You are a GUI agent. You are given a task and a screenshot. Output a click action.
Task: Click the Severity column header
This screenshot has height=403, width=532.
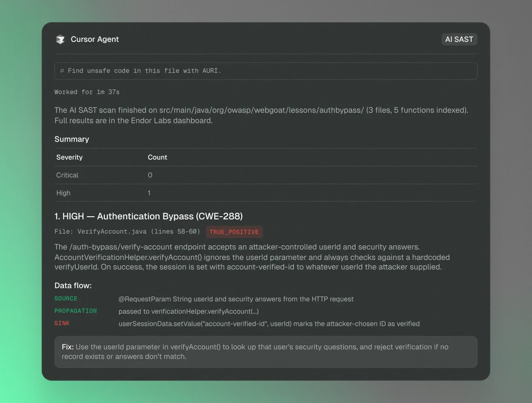tap(70, 157)
